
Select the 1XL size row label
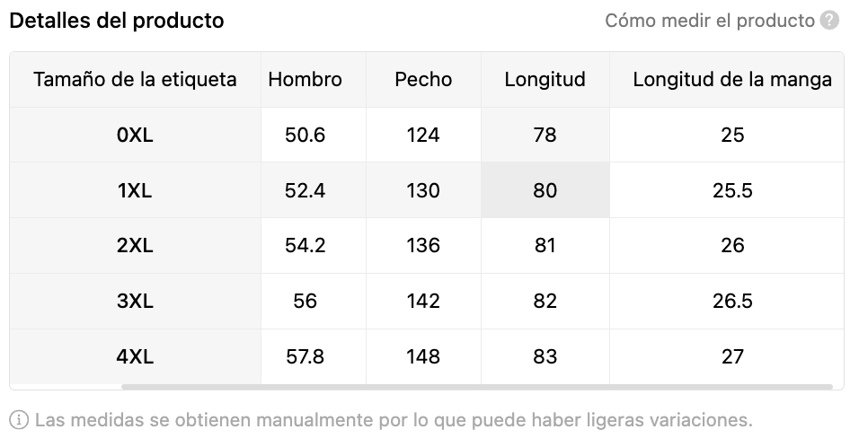[x=135, y=190]
